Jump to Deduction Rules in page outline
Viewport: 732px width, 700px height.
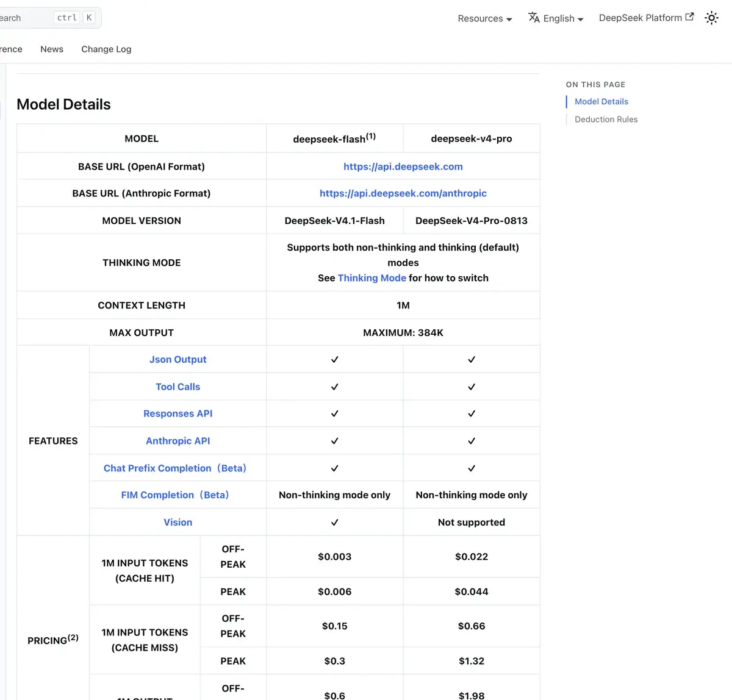click(606, 120)
